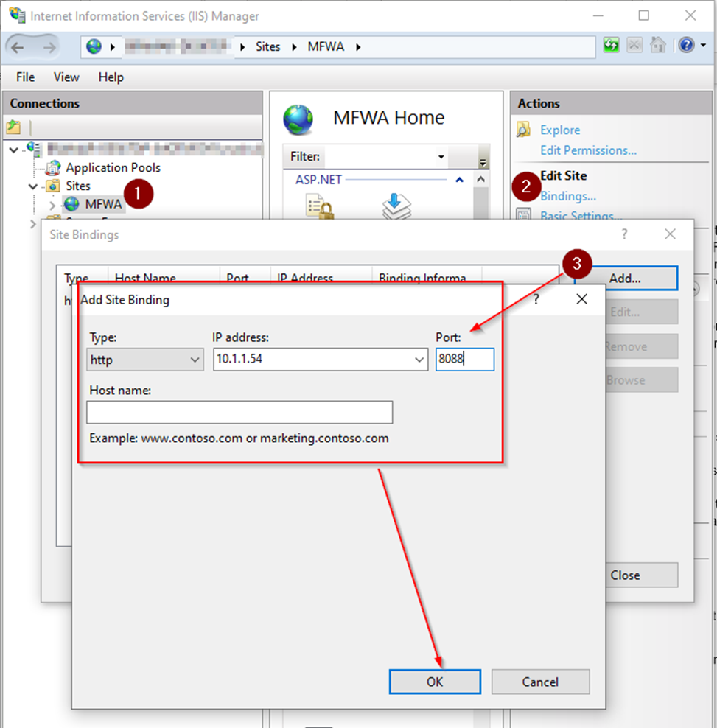Click OK in Add Site Binding
Image resolution: width=717 pixels, height=728 pixels.
click(x=435, y=682)
